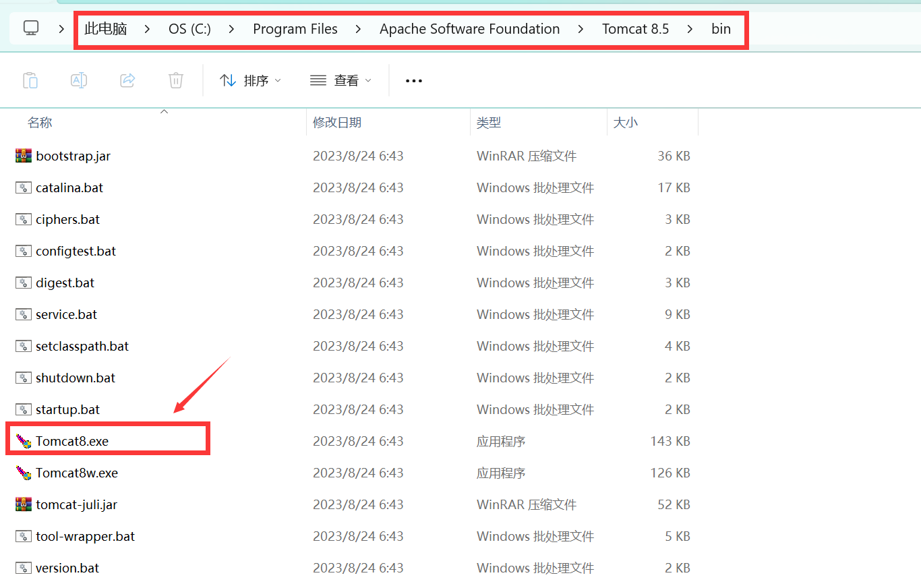Click WinRAR 压缩文件 type for bootstrap.jar

(x=527, y=156)
